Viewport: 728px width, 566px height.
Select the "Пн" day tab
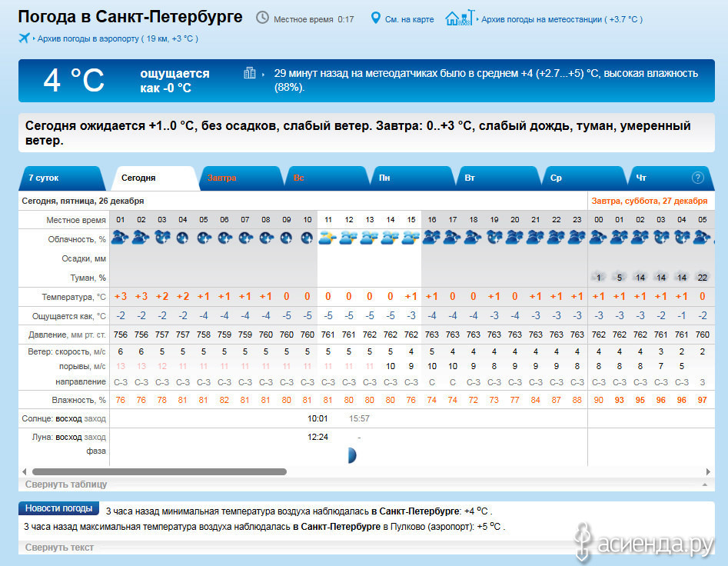pos(384,178)
